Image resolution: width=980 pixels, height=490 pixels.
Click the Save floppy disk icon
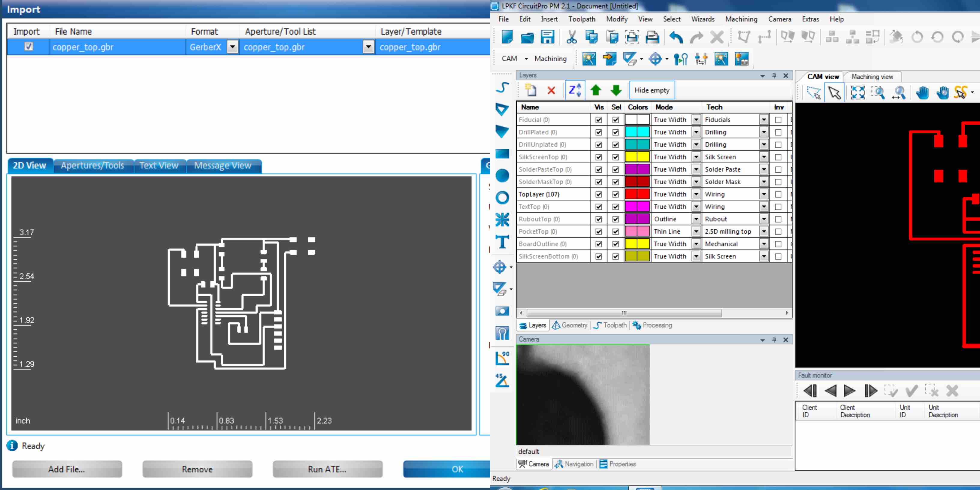547,37
